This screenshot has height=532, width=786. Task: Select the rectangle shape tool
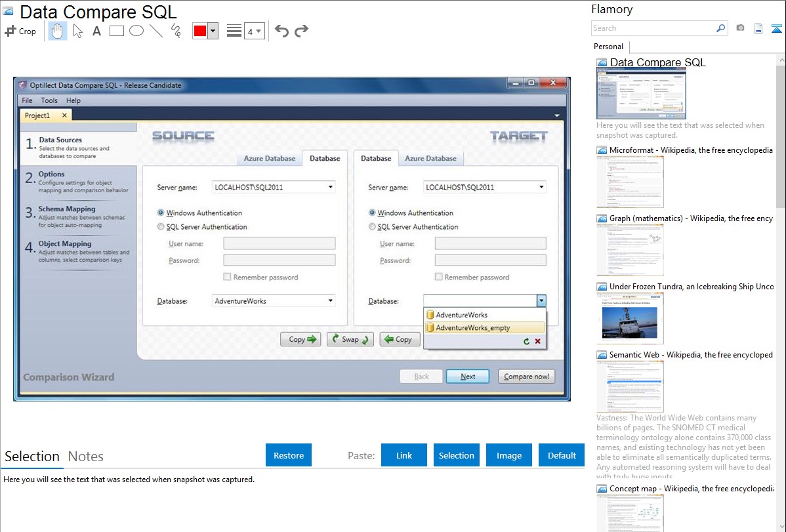point(116,31)
